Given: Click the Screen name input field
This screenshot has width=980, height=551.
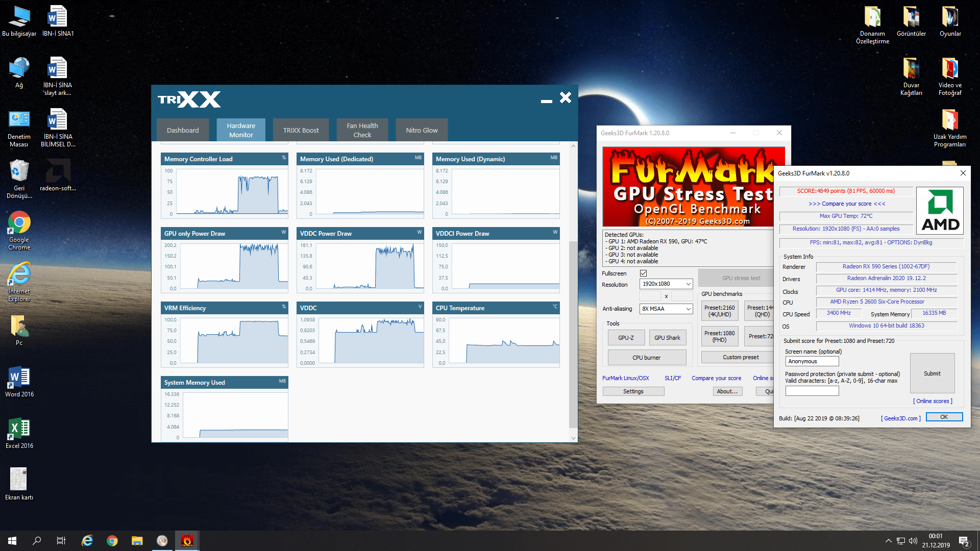Looking at the screenshot, I should click(x=812, y=361).
